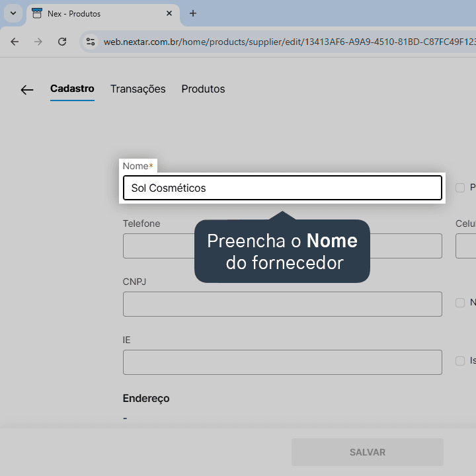Open a new browser tab
Screen dimensions: 476x476
pos(193,13)
